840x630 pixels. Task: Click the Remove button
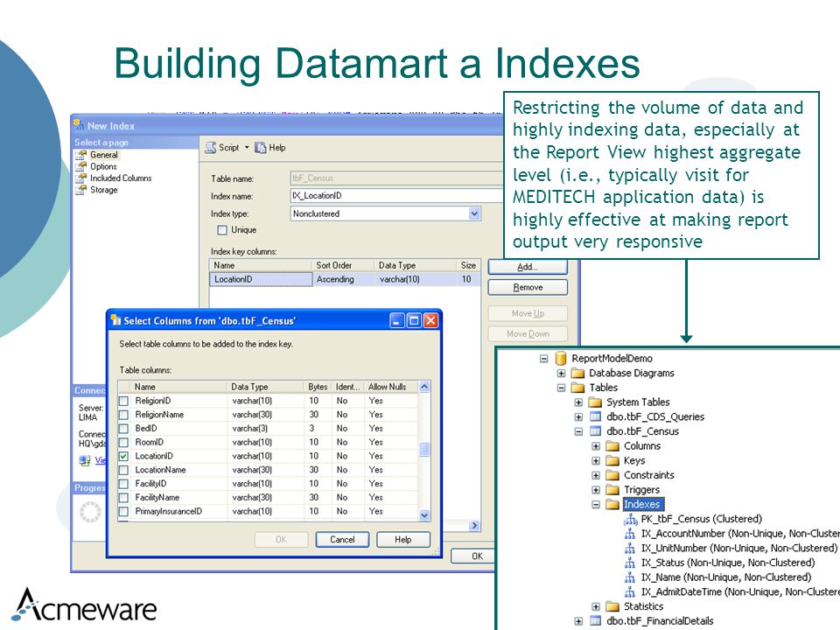coord(528,288)
